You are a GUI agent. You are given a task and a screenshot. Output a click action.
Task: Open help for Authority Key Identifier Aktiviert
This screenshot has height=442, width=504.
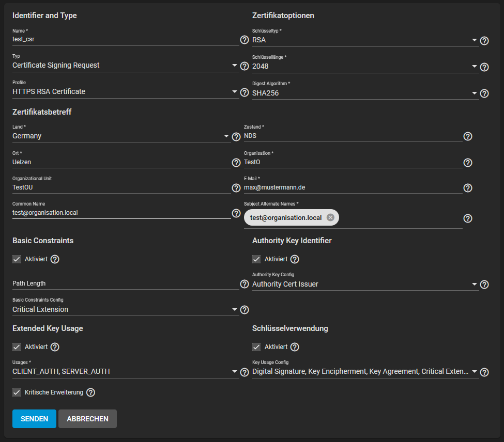click(x=295, y=259)
